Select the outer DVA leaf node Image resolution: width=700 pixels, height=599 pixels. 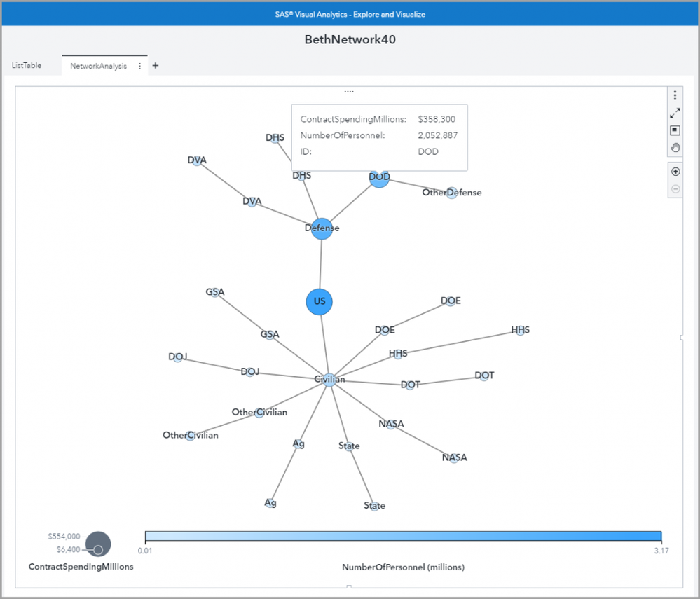click(197, 160)
